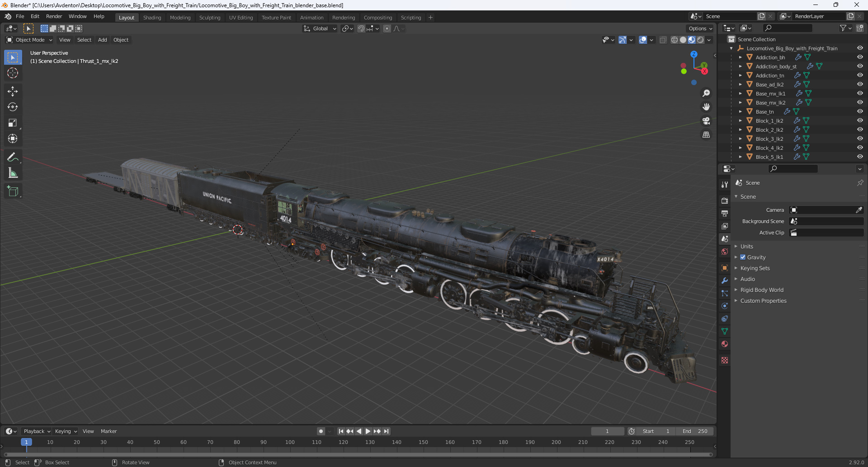868x467 pixels.
Task: Select the Scale tool
Action: click(x=13, y=123)
